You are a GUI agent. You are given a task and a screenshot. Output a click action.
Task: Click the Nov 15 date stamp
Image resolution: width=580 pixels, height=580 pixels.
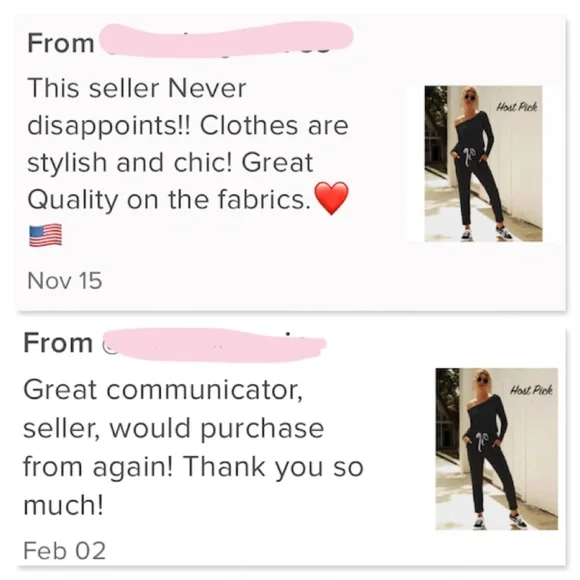(x=65, y=281)
